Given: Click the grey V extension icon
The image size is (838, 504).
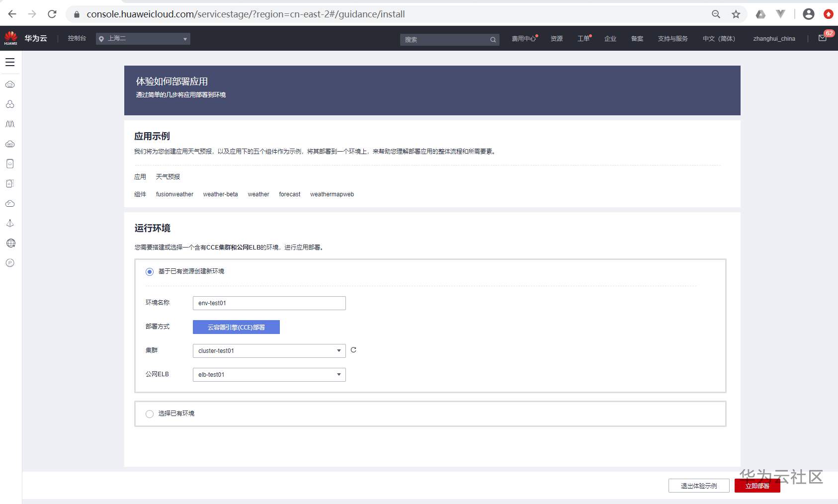Looking at the screenshot, I should (x=781, y=14).
